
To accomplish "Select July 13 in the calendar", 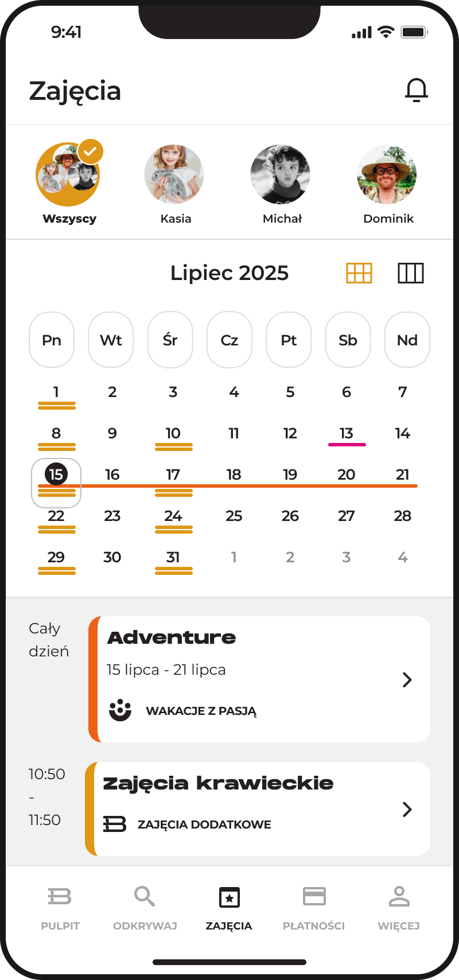I will (x=347, y=434).
